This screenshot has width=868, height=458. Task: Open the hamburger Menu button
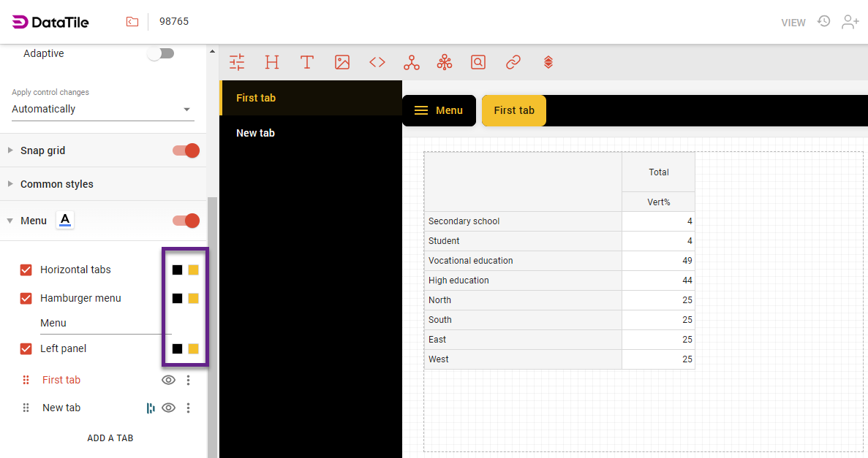tap(439, 110)
